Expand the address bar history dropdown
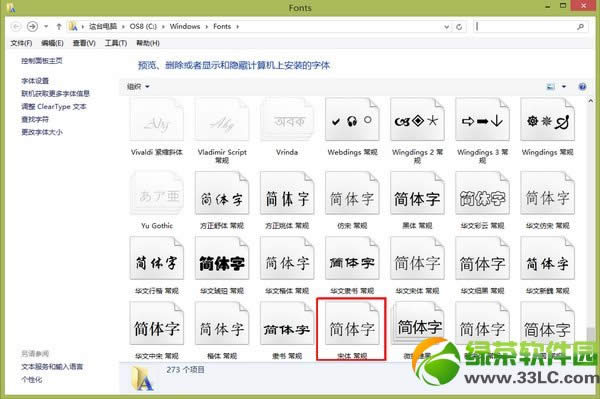Image resolution: width=600 pixels, height=399 pixels. [x=447, y=27]
